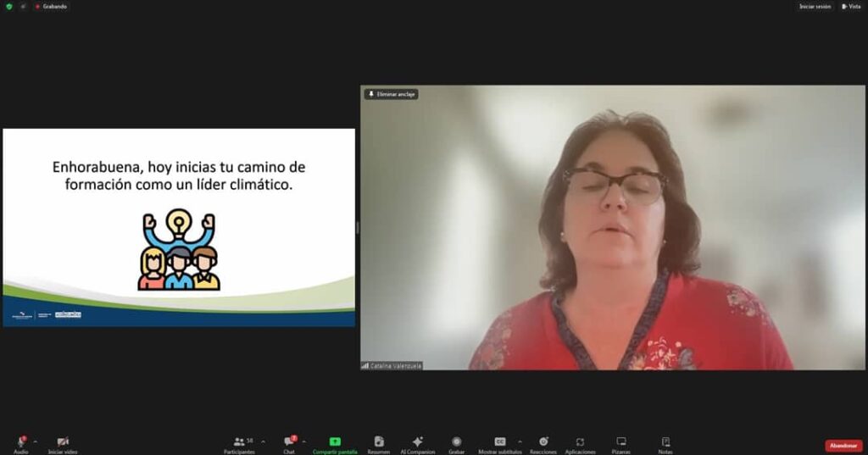
Task: Open the Vista layout menu
Action: [851, 7]
